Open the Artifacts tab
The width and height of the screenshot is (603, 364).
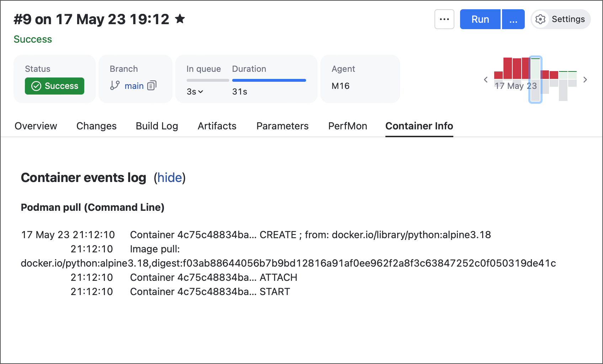click(217, 126)
